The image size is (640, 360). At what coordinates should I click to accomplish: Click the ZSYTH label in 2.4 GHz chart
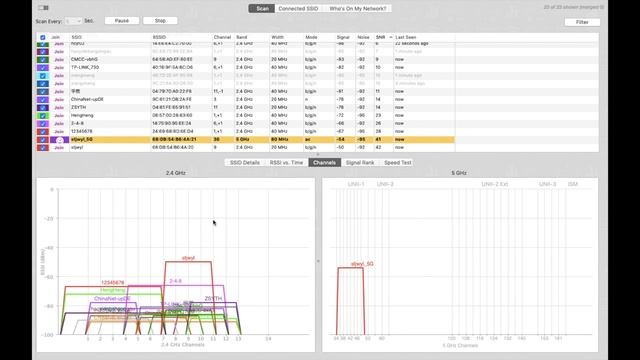pos(213,299)
